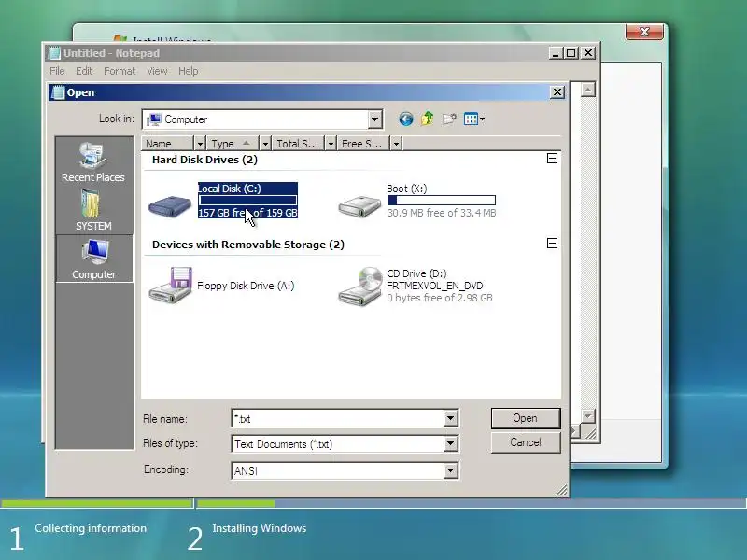Maximize the Notepad window

[571, 53]
